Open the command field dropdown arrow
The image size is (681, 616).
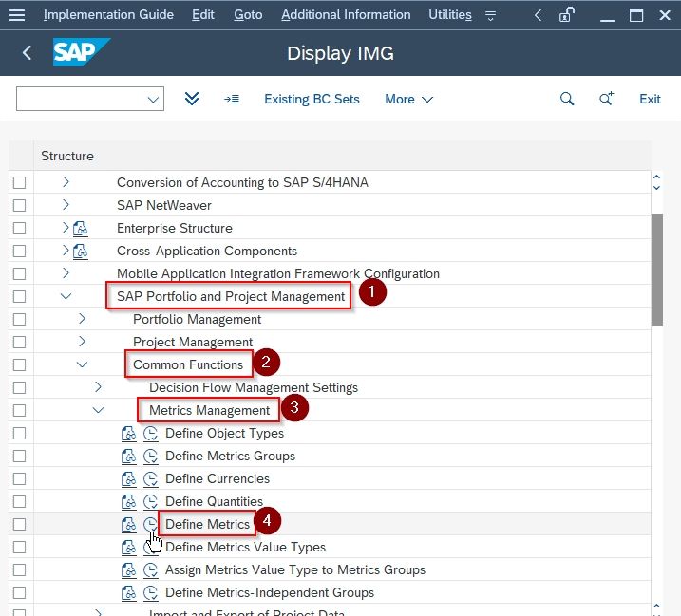pos(153,100)
